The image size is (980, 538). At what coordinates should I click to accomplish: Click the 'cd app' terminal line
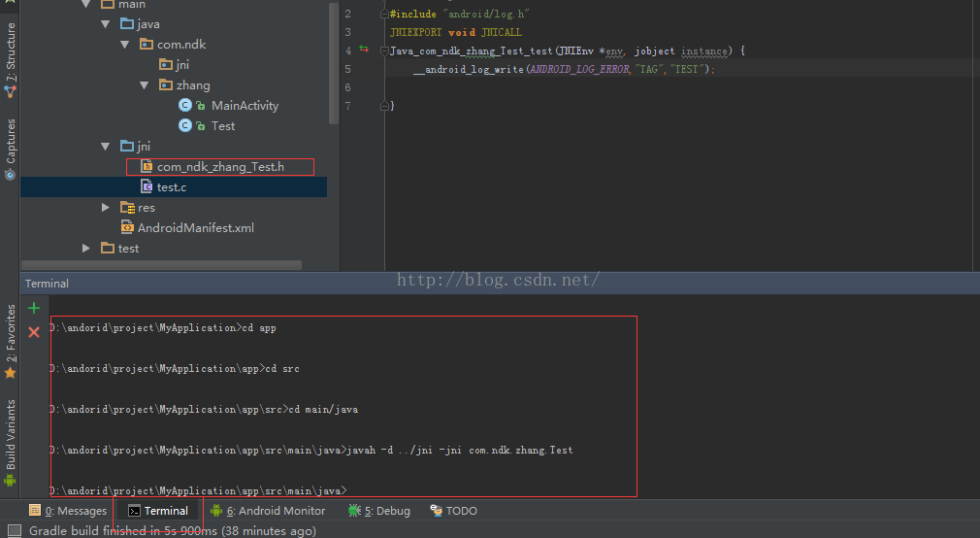point(164,328)
